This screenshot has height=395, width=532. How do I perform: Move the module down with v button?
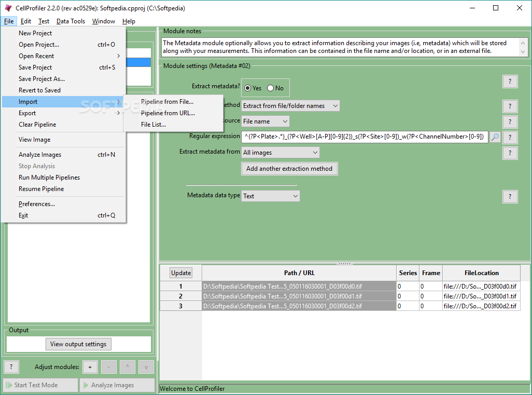(x=146, y=367)
